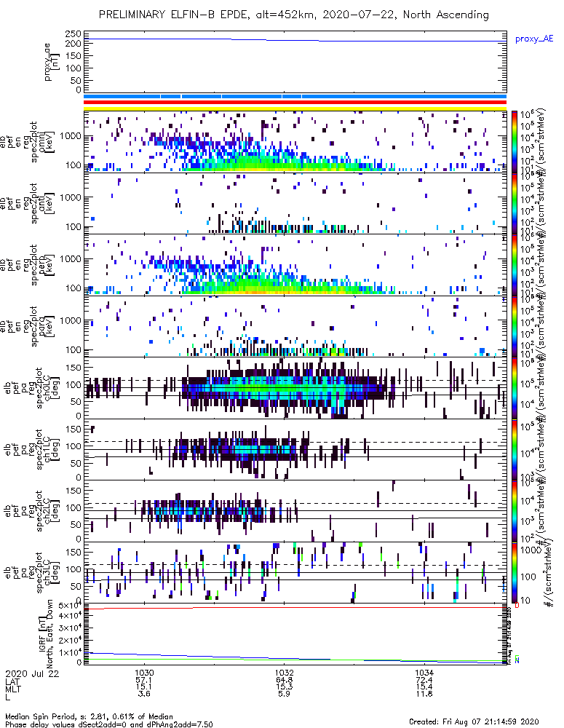Image resolution: width=564 pixels, height=728 pixels.
Task: Click the para energy spectrogram panel
Action: tap(295, 326)
